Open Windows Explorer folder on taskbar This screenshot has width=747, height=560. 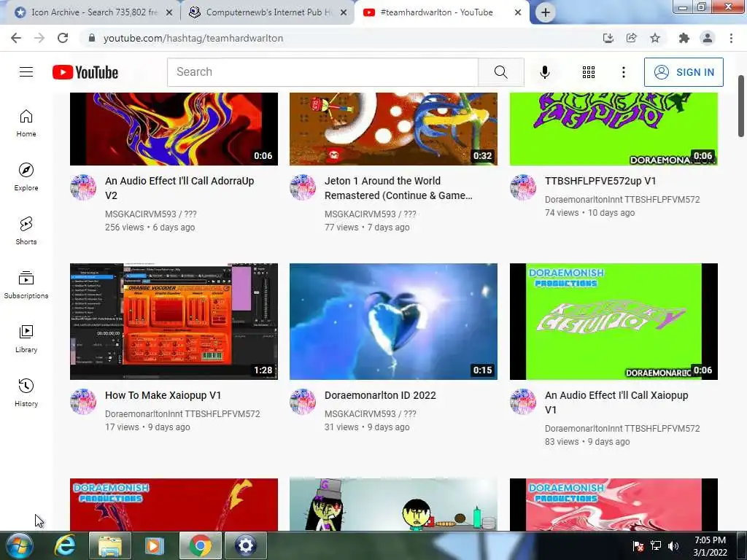109,545
